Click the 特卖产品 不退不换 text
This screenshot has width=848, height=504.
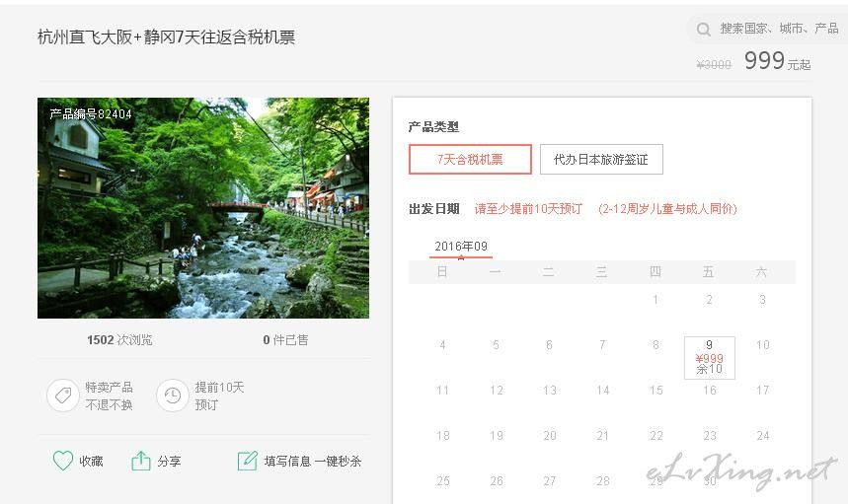pyautogui.click(x=109, y=396)
